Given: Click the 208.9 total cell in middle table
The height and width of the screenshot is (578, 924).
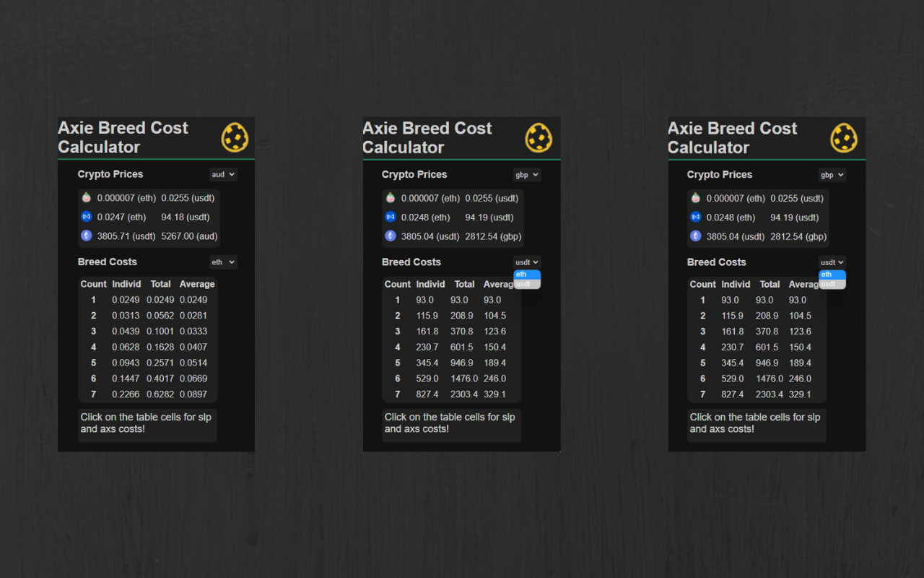Looking at the screenshot, I should click(x=461, y=316).
